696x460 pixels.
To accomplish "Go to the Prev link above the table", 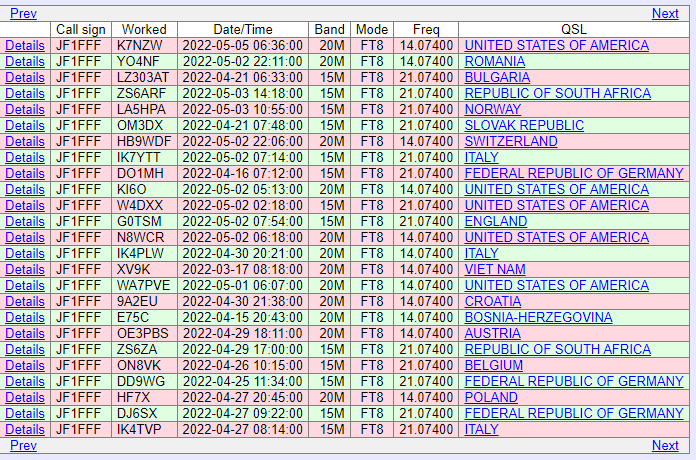I will click(x=23, y=13).
